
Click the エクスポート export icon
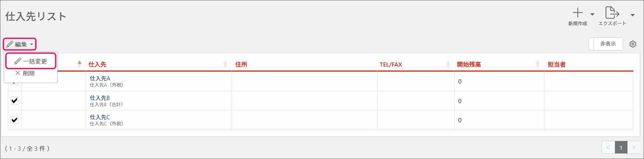[612, 13]
